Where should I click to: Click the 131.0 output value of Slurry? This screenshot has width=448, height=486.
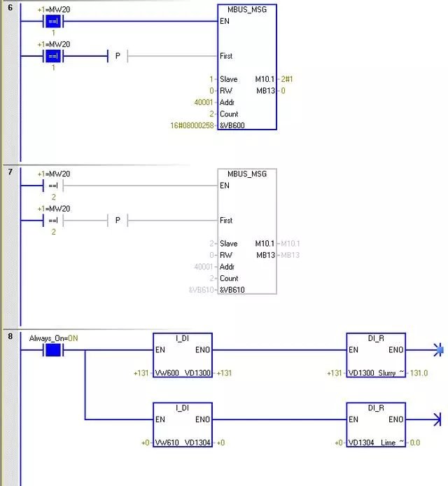pyautogui.click(x=419, y=373)
